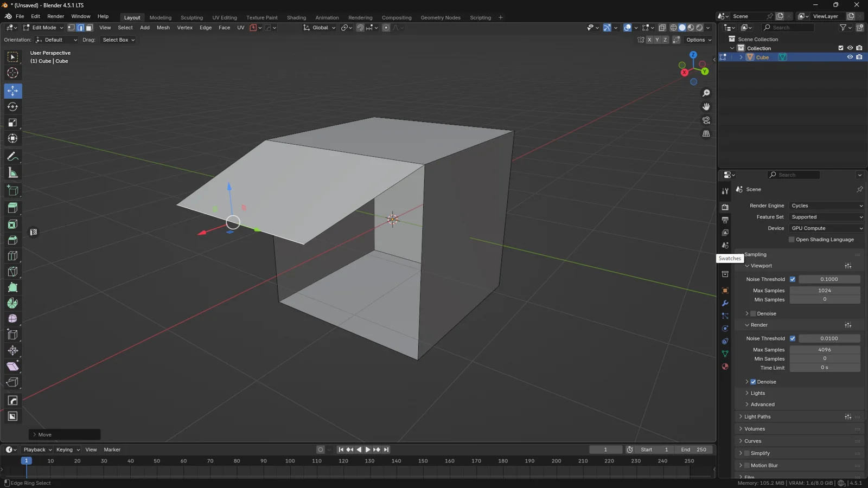Click the pan view hand icon
This screenshot has height=488, width=868.
(x=706, y=107)
